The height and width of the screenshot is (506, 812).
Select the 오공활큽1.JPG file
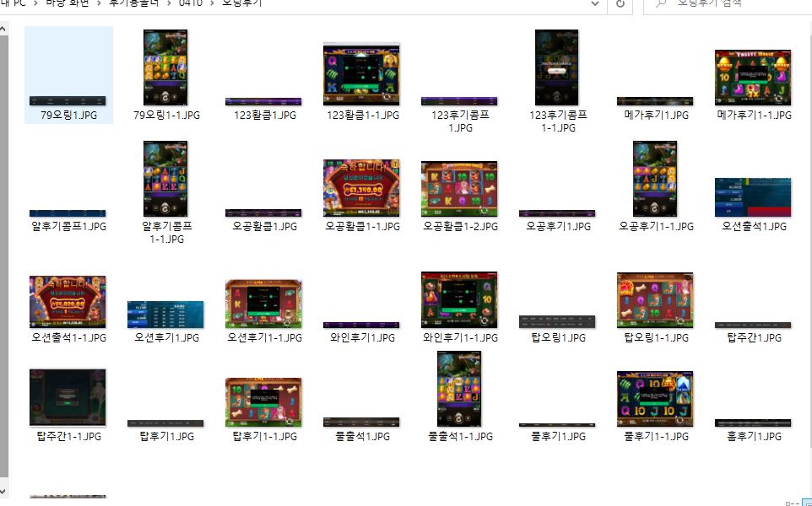pos(263,213)
